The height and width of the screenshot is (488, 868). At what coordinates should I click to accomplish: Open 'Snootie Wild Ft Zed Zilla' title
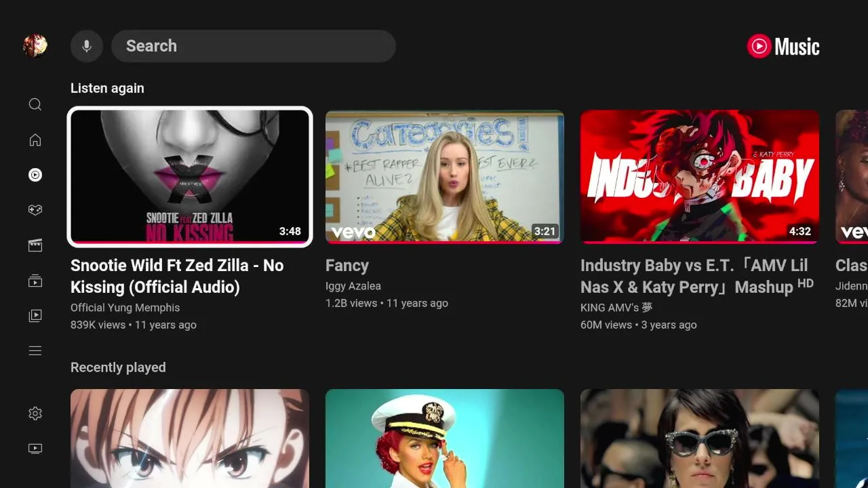click(x=177, y=277)
